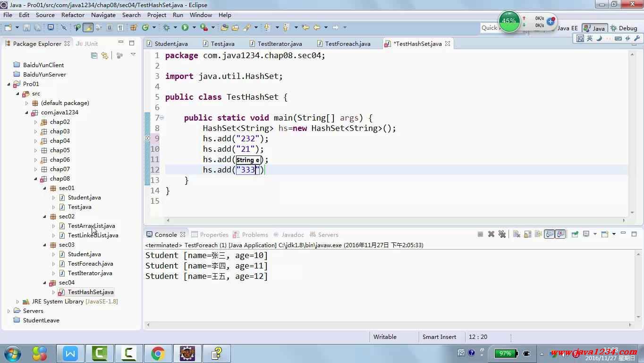Open the Project menu
The width and height of the screenshot is (644, 363).
coord(157,15)
